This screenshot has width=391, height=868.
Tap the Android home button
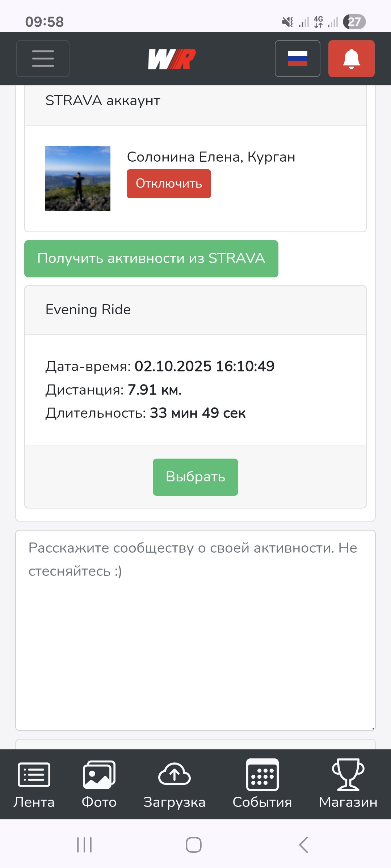pos(194,845)
